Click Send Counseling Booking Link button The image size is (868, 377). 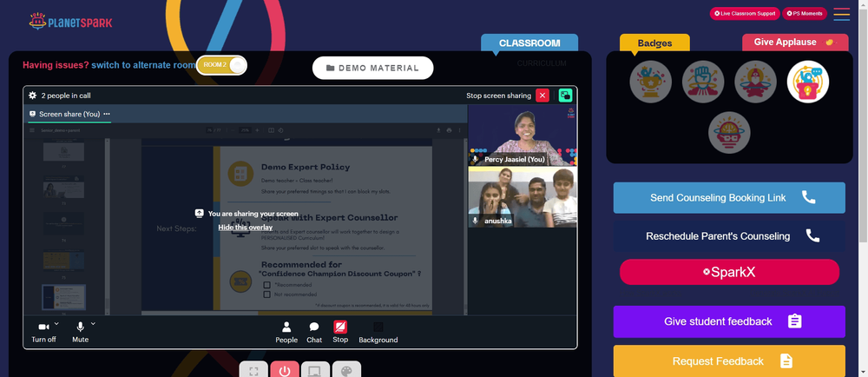(x=729, y=198)
